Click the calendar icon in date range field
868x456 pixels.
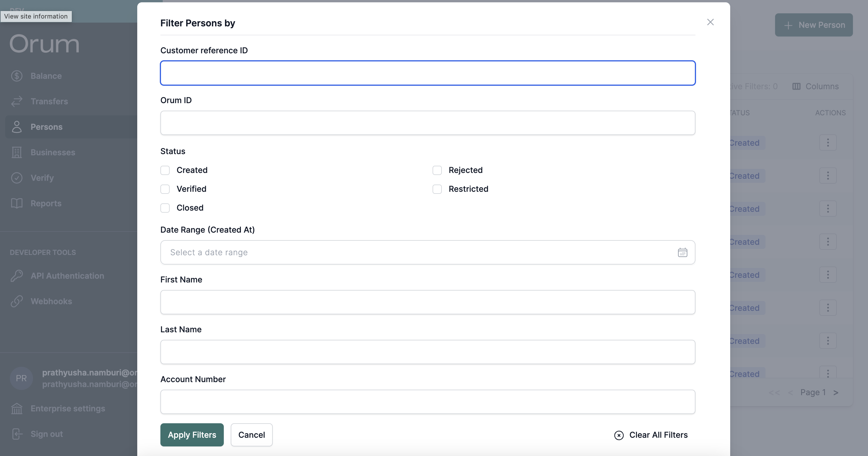(682, 252)
